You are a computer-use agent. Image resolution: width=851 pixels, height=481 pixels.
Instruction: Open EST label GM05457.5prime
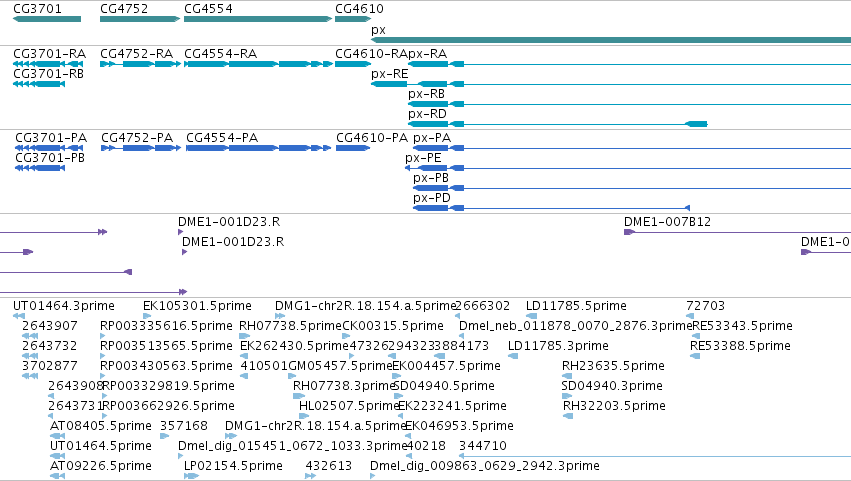click(x=340, y=366)
